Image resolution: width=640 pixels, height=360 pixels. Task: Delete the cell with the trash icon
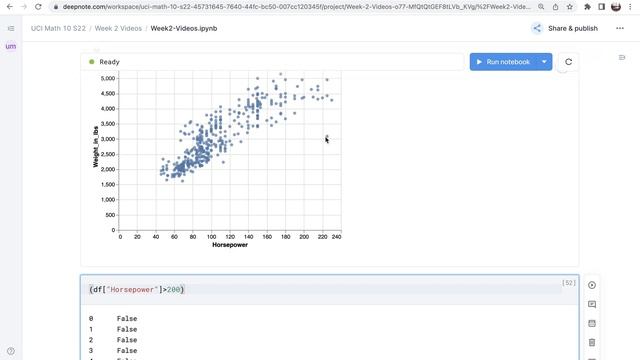[592, 342]
